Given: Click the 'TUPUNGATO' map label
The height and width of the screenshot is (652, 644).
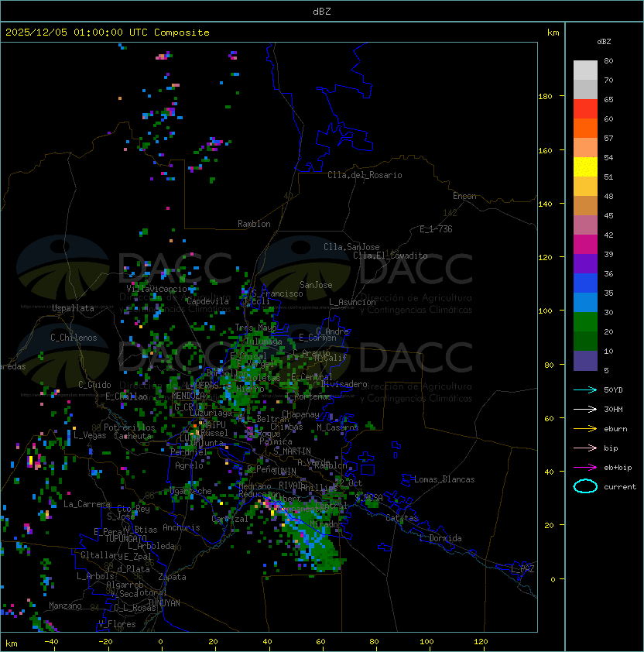Looking at the screenshot, I should (x=125, y=538).
